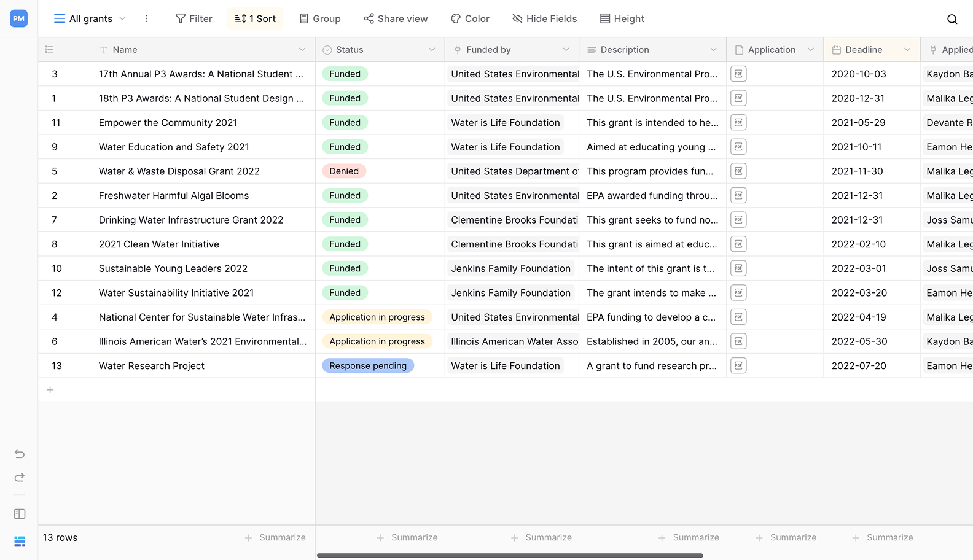Click Summarize under the Deadline column
The image size is (973, 560).
[883, 537]
